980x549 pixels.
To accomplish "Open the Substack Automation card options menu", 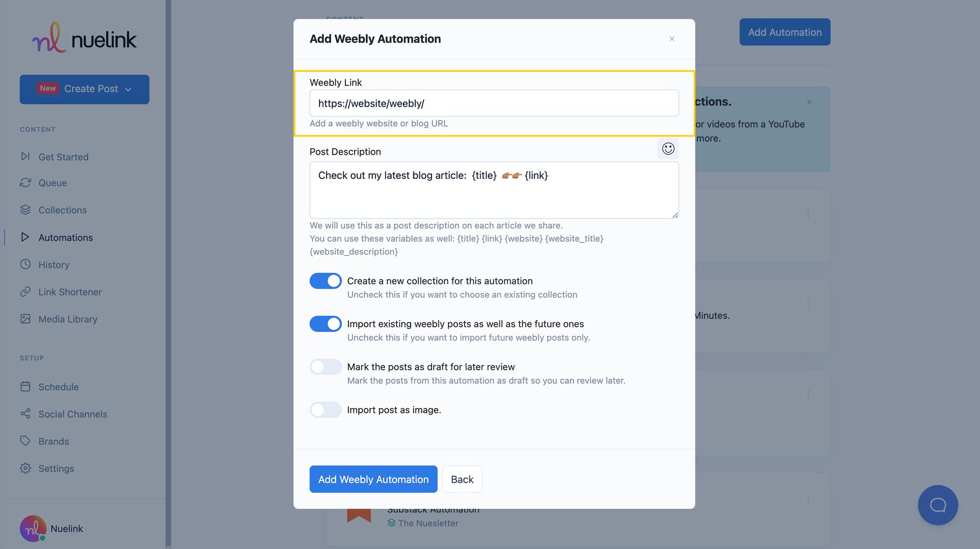I will [x=808, y=498].
